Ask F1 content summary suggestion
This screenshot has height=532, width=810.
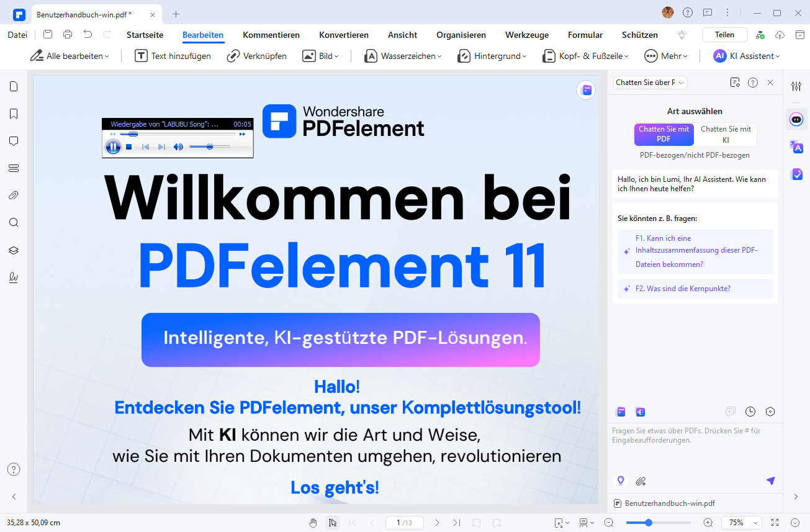(x=695, y=251)
